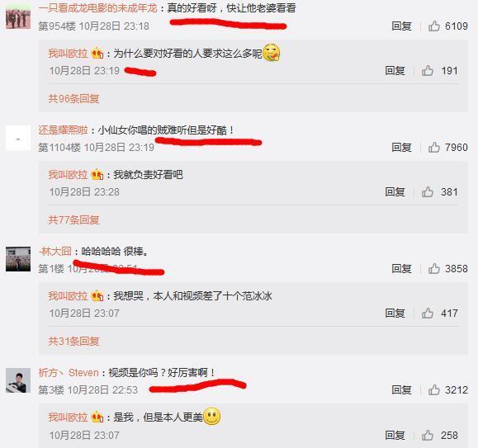The image size is (478, 448).
Task: Open 祈方、Steven user profile
Action: 69,372
